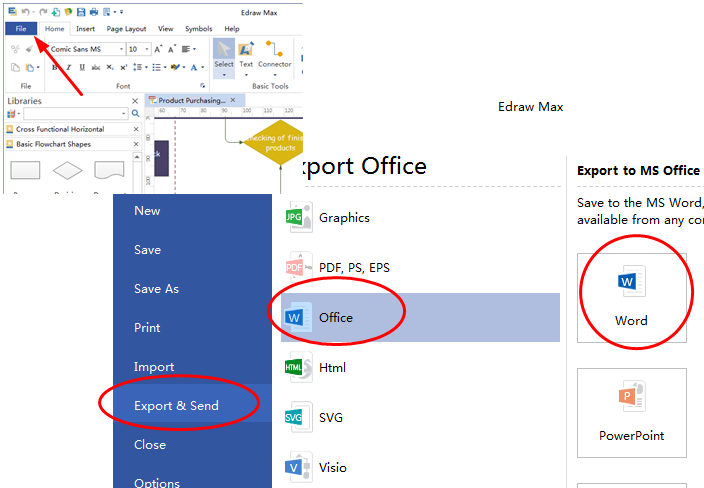The width and height of the screenshot is (704, 488).
Task: Open the font color picker
Action: (x=200, y=67)
